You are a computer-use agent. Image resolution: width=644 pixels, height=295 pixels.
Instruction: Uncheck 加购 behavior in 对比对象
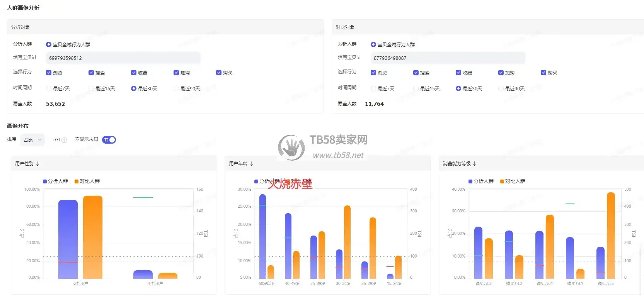[x=501, y=73]
